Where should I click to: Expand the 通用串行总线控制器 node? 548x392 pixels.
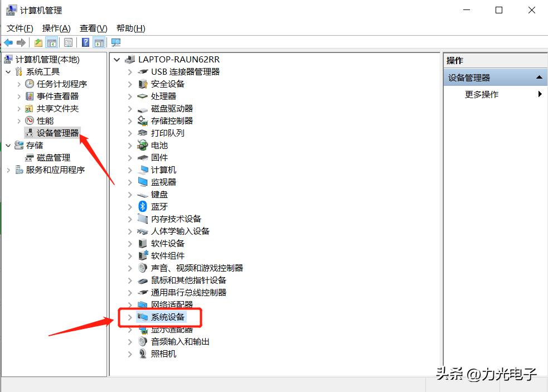tap(129, 292)
